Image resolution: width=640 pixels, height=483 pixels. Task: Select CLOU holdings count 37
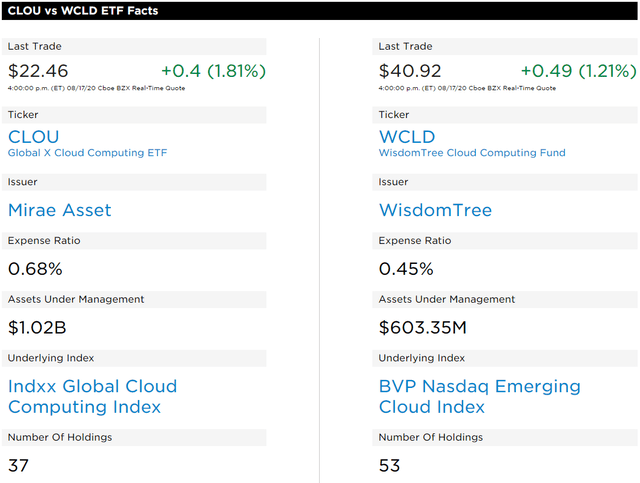click(x=18, y=465)
